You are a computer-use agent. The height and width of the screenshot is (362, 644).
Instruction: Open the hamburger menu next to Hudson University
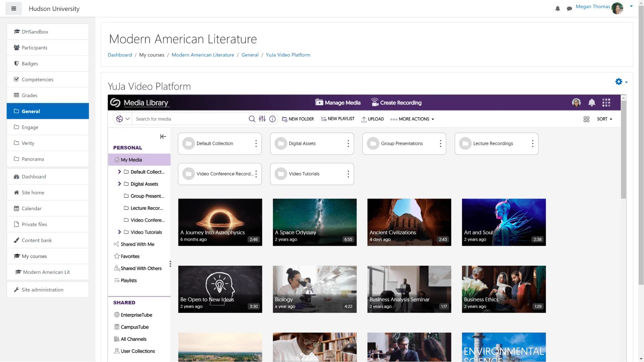click(14, 9)
